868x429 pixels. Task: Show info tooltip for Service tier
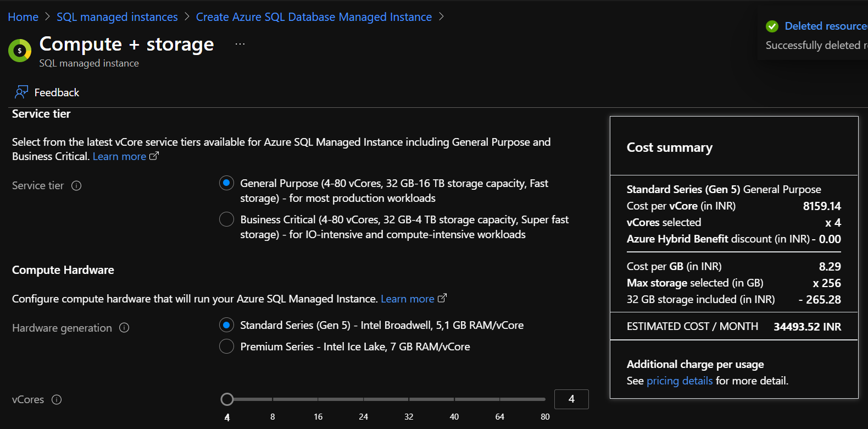76,186
